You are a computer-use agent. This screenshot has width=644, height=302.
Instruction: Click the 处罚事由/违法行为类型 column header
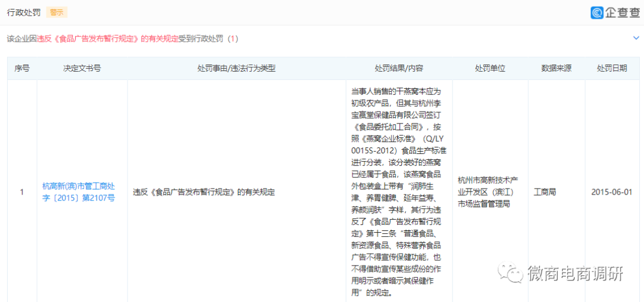[236, 69]
